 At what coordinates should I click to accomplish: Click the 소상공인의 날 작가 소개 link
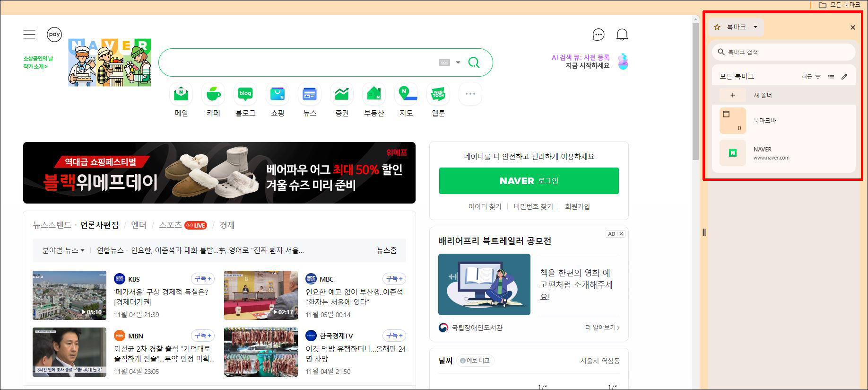(x=38, y=62)
